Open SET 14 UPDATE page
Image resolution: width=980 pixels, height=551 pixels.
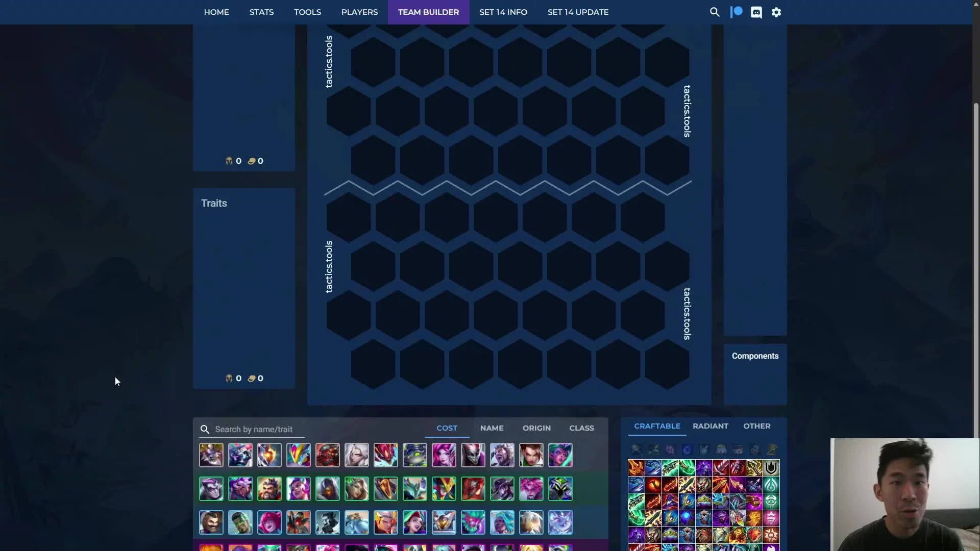click(578, 12)
